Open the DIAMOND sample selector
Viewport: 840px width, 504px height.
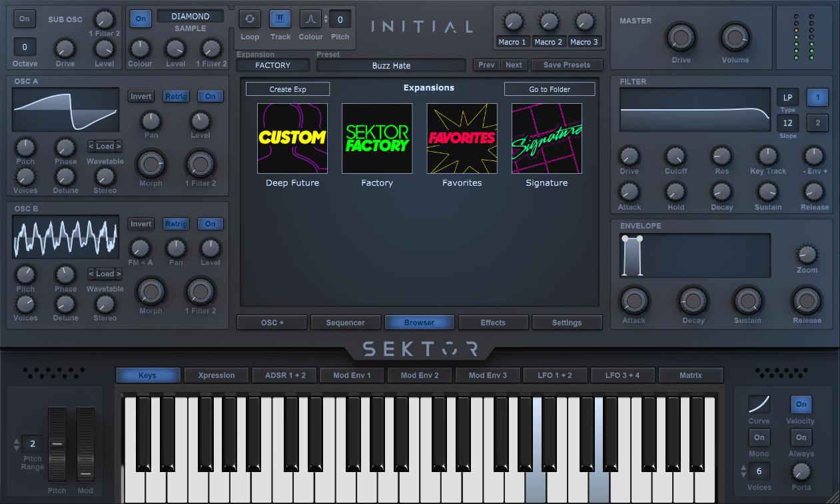(191, 16)
